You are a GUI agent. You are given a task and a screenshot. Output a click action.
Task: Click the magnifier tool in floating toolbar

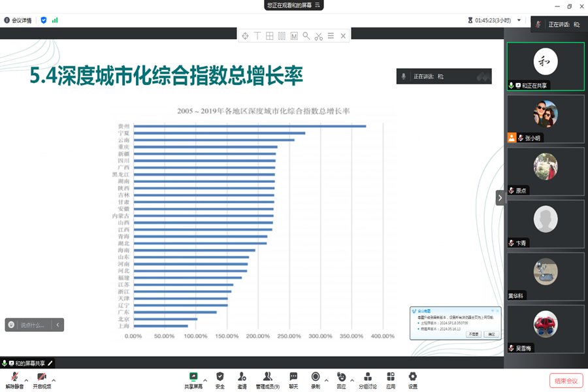coord(306,36)
